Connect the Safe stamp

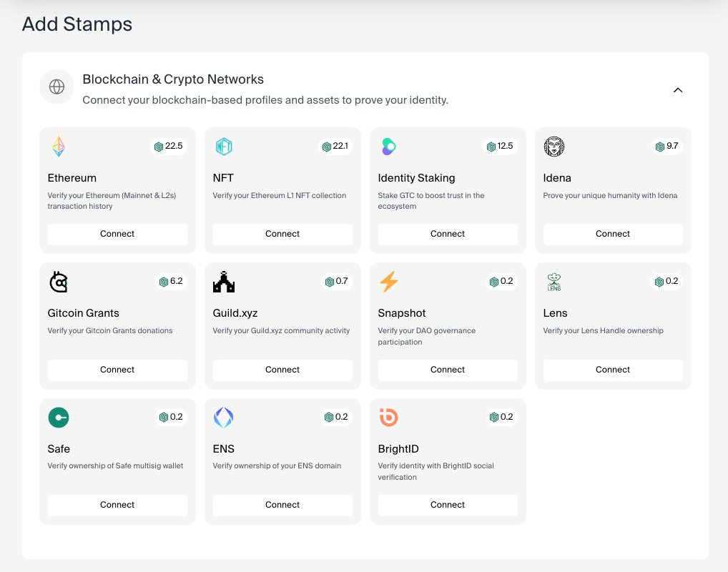[117, 505]
